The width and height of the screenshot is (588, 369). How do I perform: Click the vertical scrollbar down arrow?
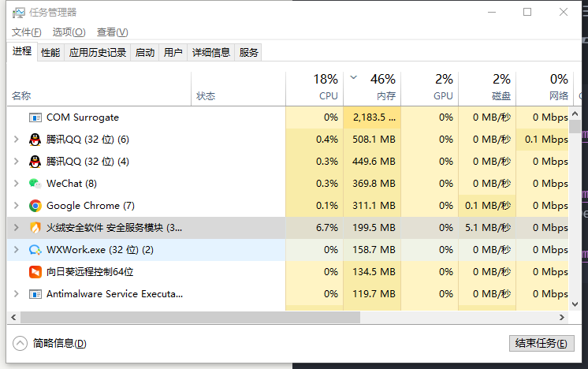(x=575, y=304)
